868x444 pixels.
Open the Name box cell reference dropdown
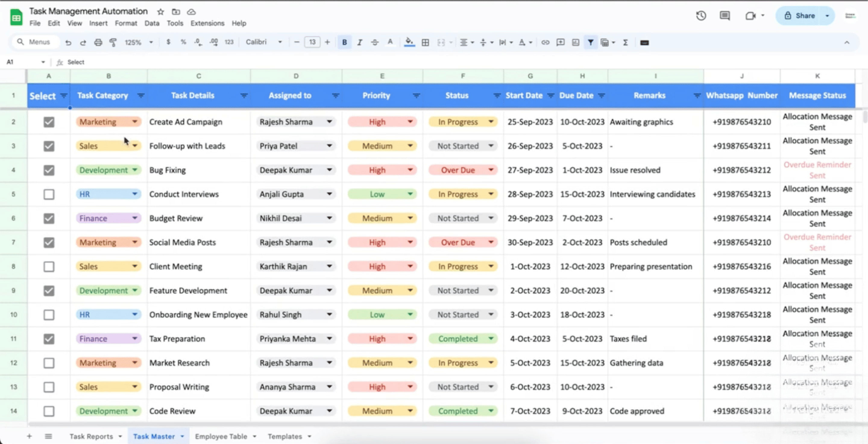[43, 62]
